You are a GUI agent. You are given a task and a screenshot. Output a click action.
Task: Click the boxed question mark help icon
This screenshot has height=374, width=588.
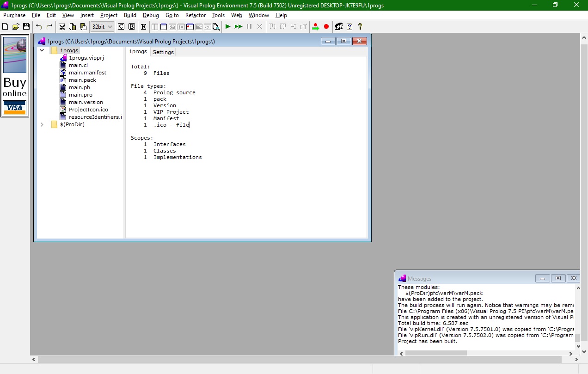pyautogui.click(x=349, y=27)
